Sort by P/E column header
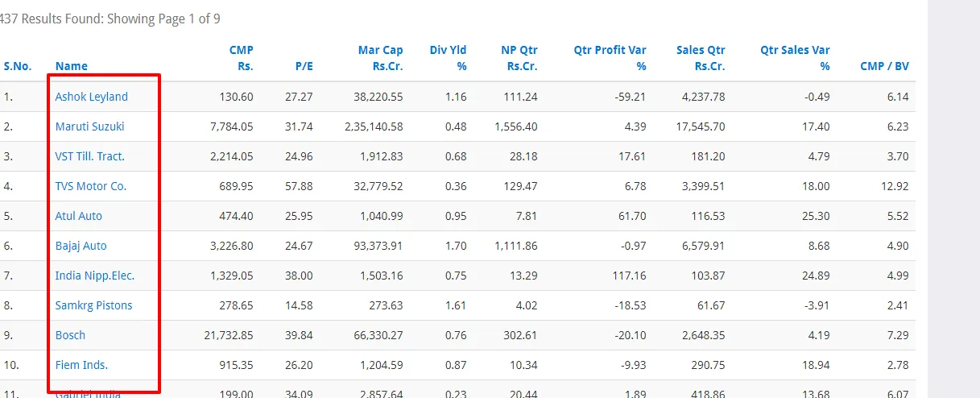The image size is (980, 398). pyautogui.click(x=304, y=66)
